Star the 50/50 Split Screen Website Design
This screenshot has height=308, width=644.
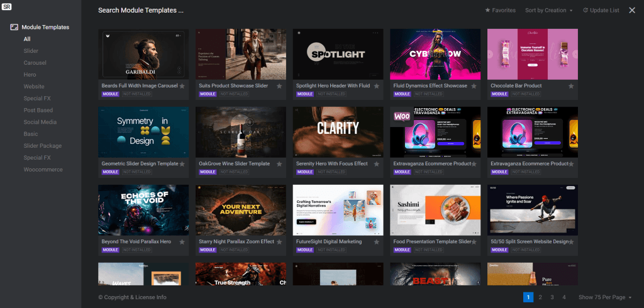tap(571, 242)
